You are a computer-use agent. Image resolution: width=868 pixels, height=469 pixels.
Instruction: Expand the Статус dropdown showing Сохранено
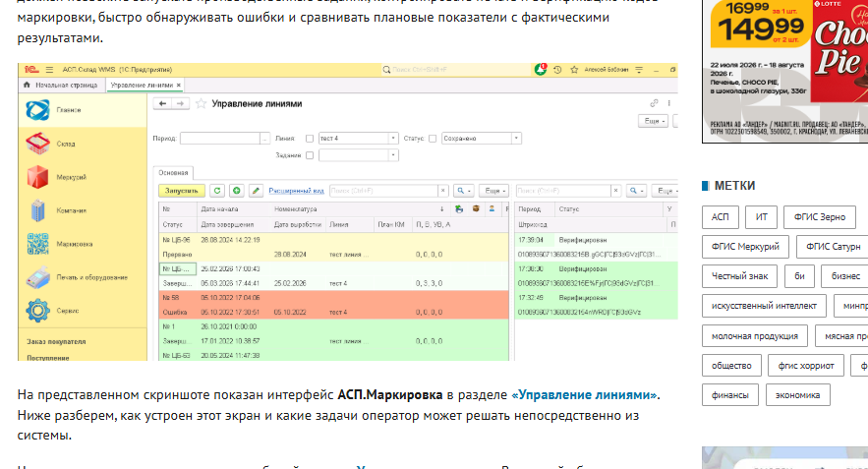click(516, 139)
